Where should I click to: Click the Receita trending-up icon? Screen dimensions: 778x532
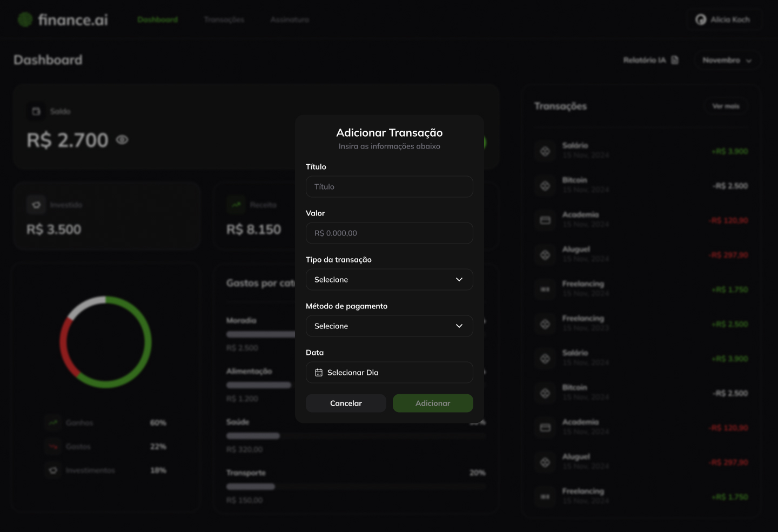click(x=236, y=205)
